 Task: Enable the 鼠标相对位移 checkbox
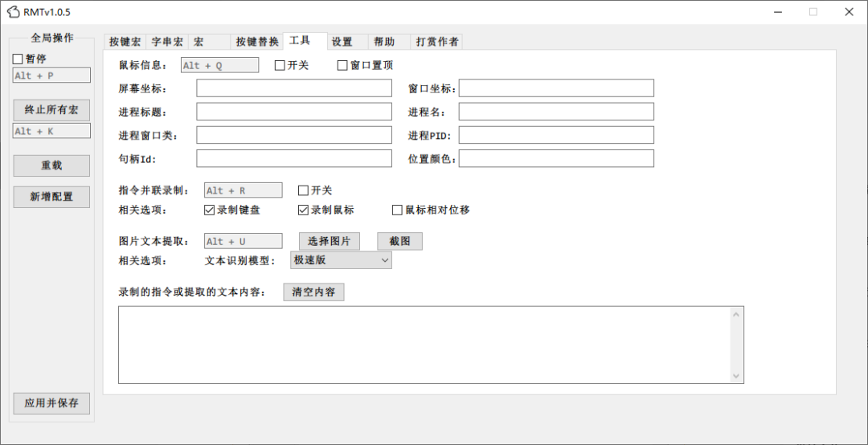[397, 210]
